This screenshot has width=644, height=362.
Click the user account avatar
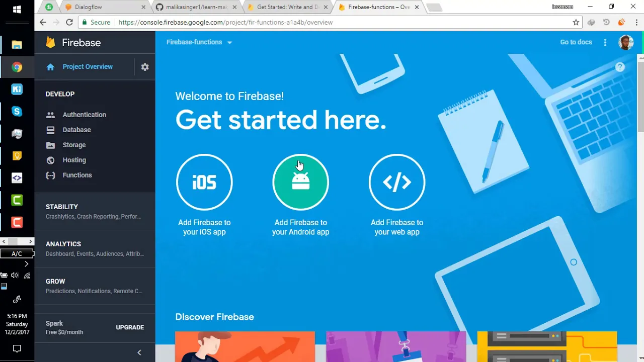click(x=626, y=42)
